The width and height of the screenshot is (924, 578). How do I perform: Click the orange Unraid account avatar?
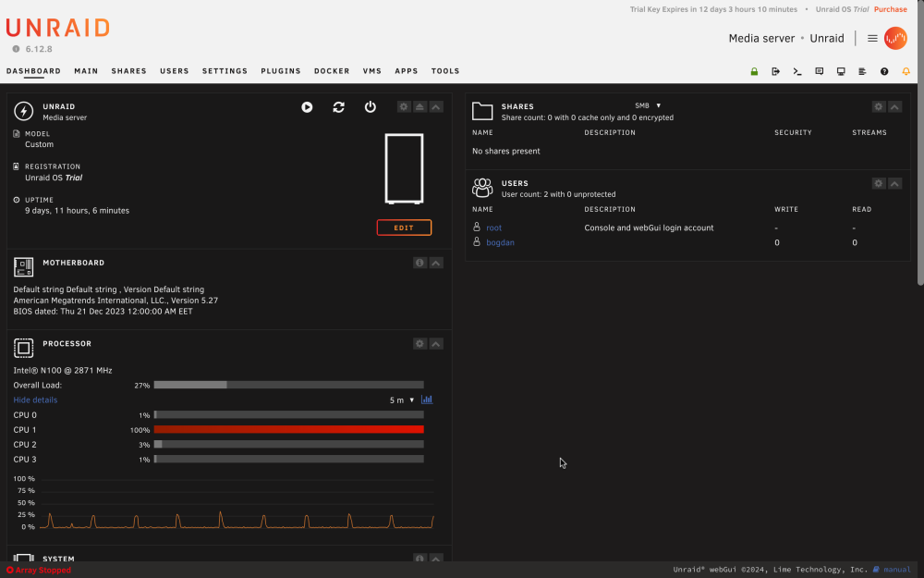point(895,38)
